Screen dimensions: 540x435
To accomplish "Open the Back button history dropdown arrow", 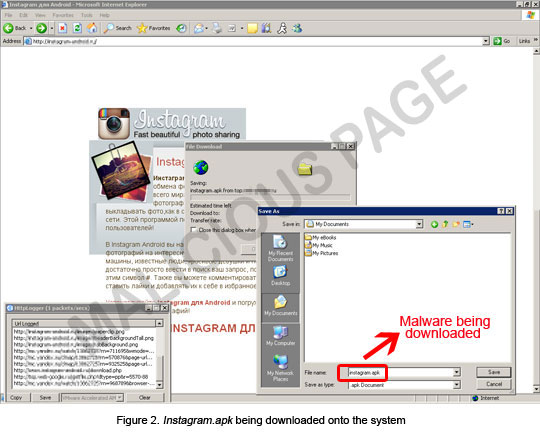I will (x=31, y=28).
